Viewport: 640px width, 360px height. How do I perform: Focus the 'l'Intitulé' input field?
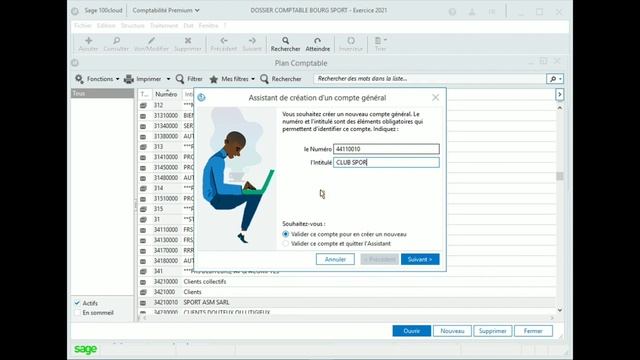pyautogui.click(x=386, y=162)
